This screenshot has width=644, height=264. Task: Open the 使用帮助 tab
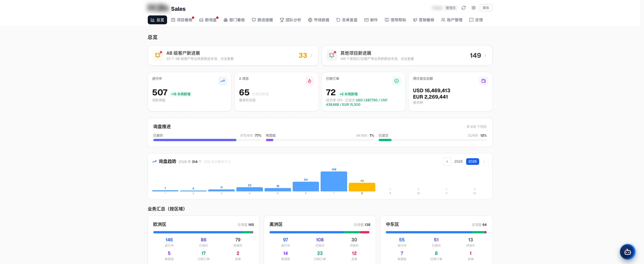point(395,20)
